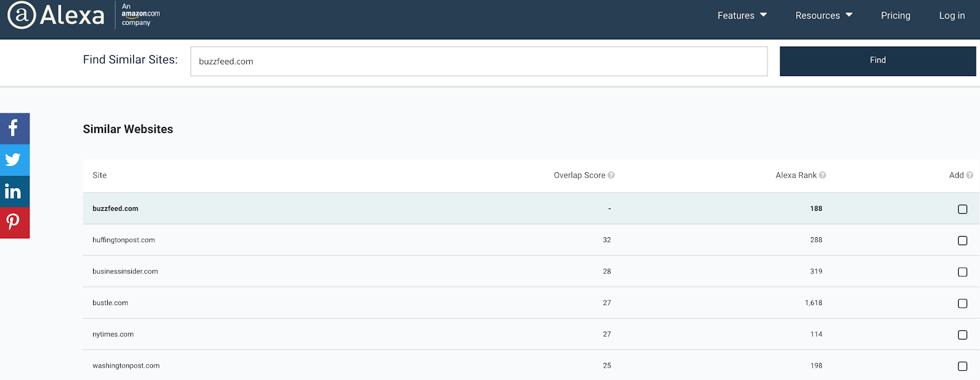Share page on Facebook
Screen dimensions: 980x380
[15, 129]
